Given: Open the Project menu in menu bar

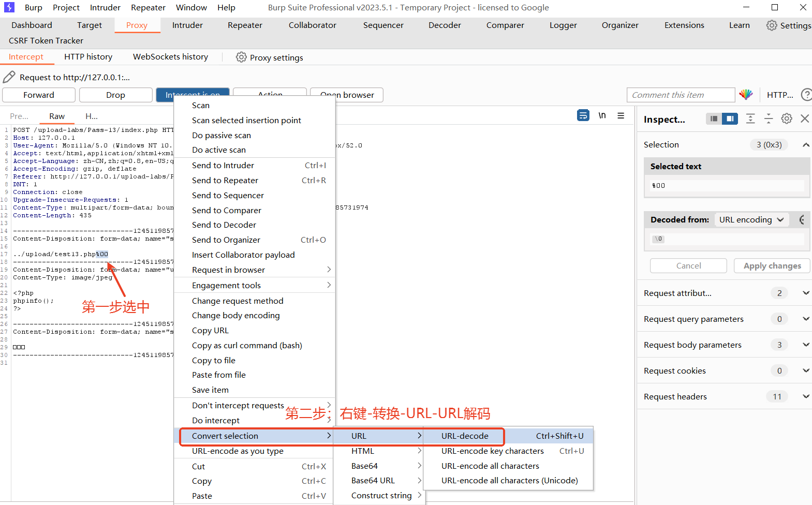Looking at the screenshot, I should click(66, 8).
